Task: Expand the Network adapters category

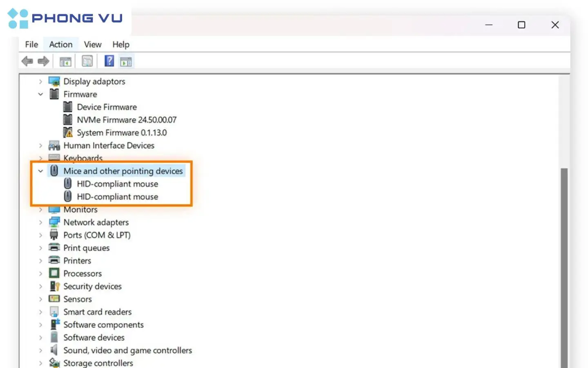Action: tap(40, 222)
